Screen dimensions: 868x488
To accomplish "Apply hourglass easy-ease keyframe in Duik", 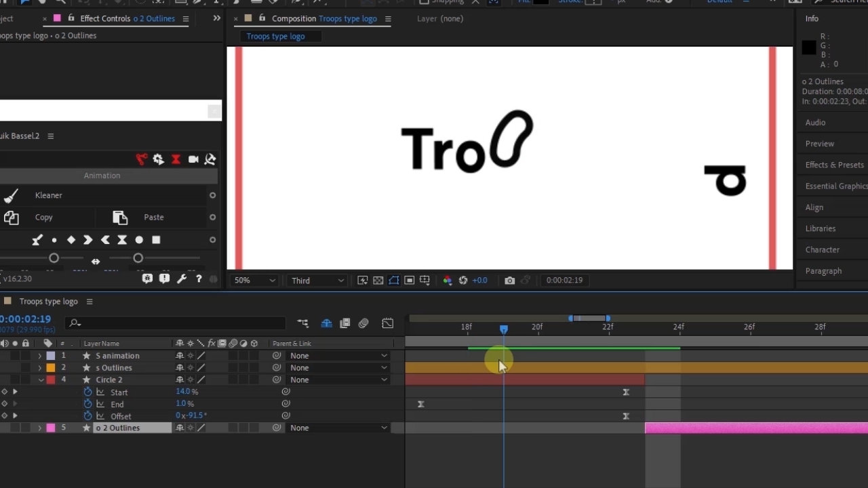I will point(122,240).
